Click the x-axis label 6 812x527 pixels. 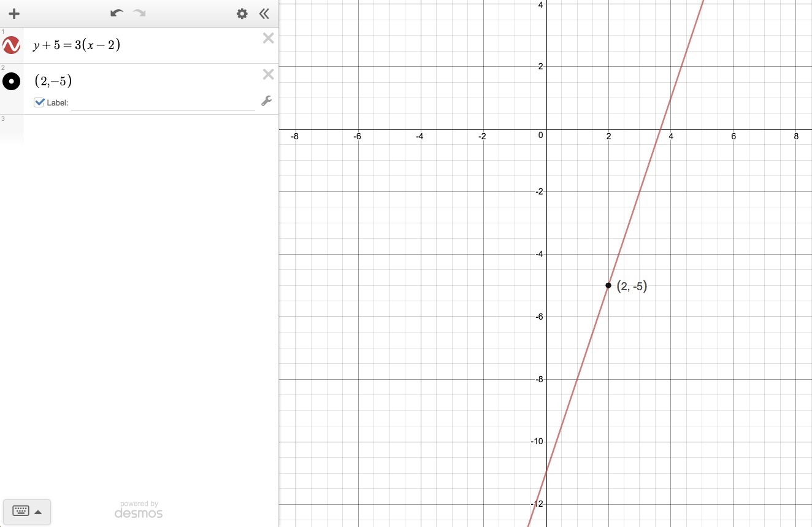click(733, 137)
